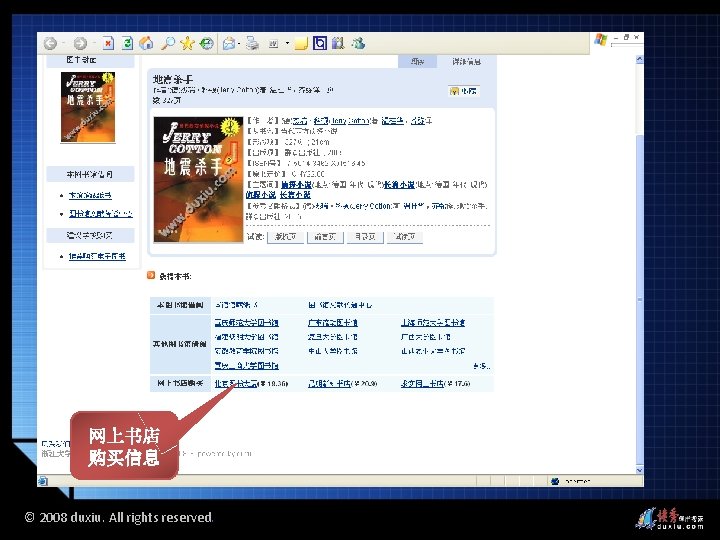Open the second sidebar link under 本馆书架借阅
The height and width of the screenshot is (540, 720).
click(101, 214)
